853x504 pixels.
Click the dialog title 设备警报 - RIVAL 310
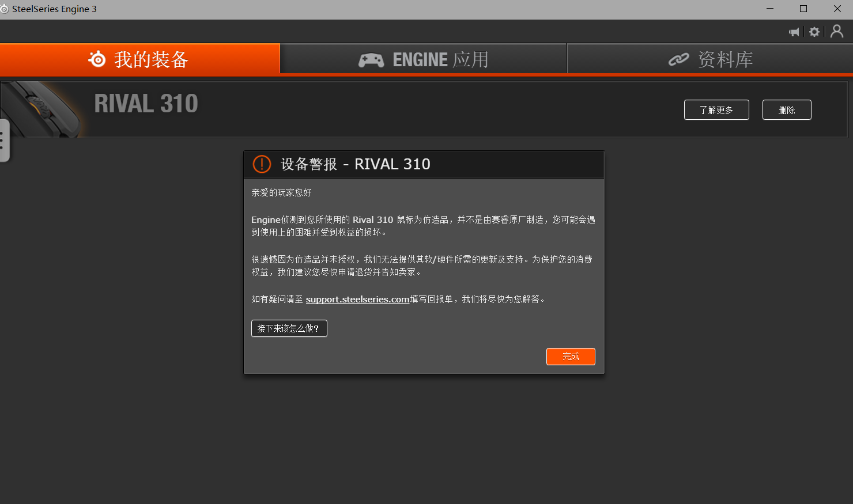pyautogui.click(x=356, y=164)
